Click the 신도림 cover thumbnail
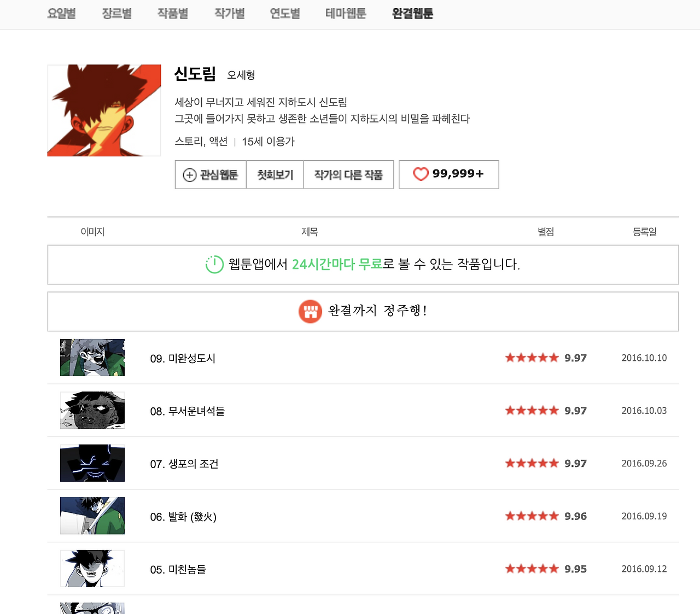This screenshot has height=614, width=700. click(104, 110)
